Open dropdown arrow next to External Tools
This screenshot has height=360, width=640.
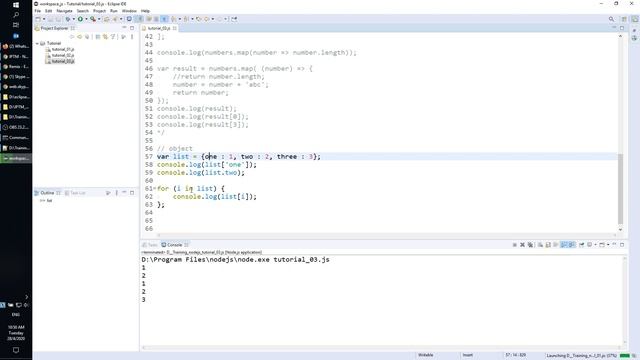pos(99,19)
